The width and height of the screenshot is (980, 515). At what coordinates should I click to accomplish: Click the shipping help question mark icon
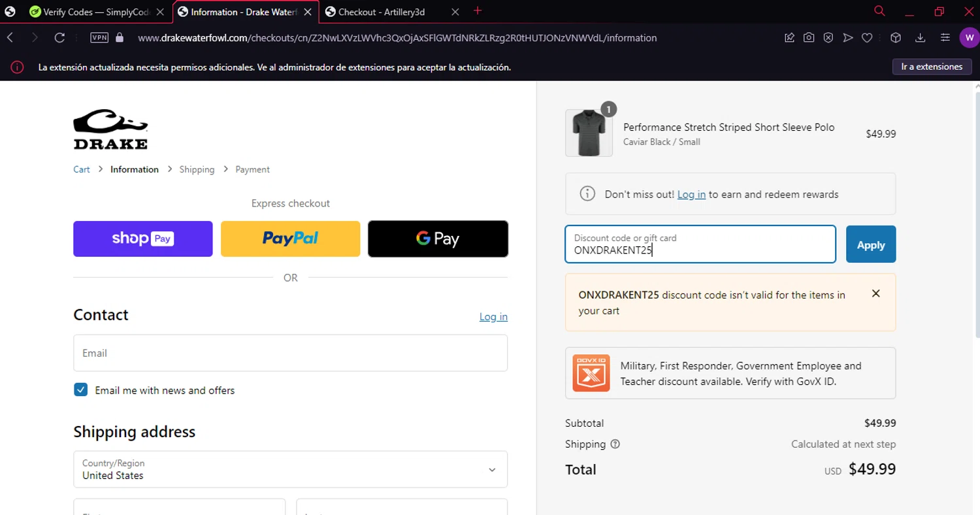click(615, 444)
